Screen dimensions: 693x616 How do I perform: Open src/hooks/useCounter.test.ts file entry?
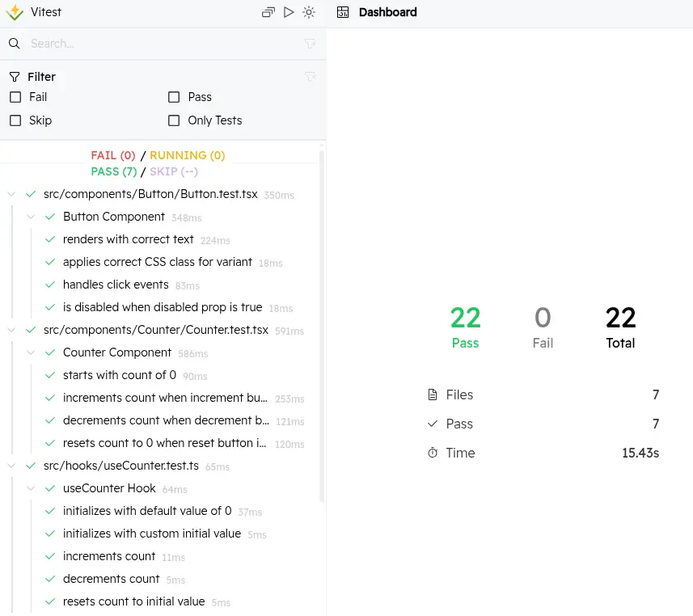point(120,466)
